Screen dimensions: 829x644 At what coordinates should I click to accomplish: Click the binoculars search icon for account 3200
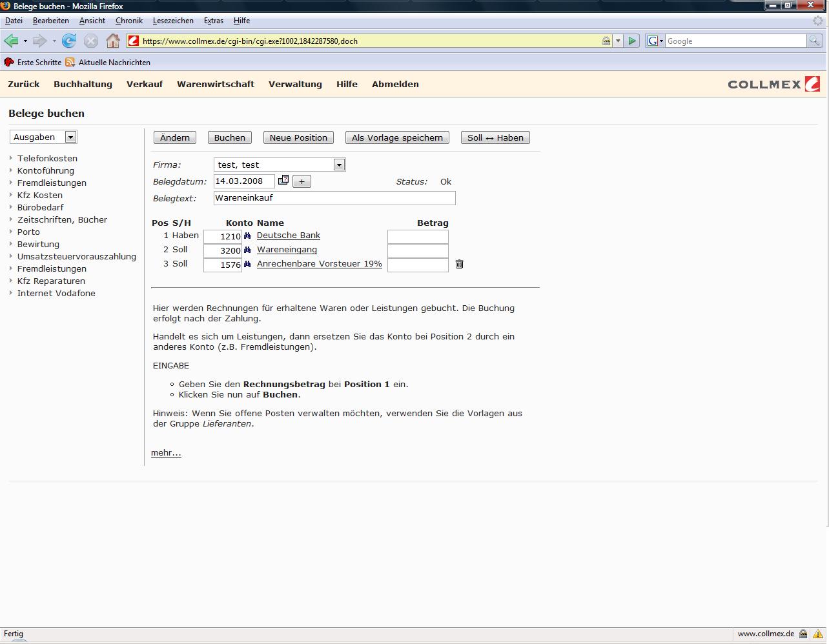tap(247, 250)
